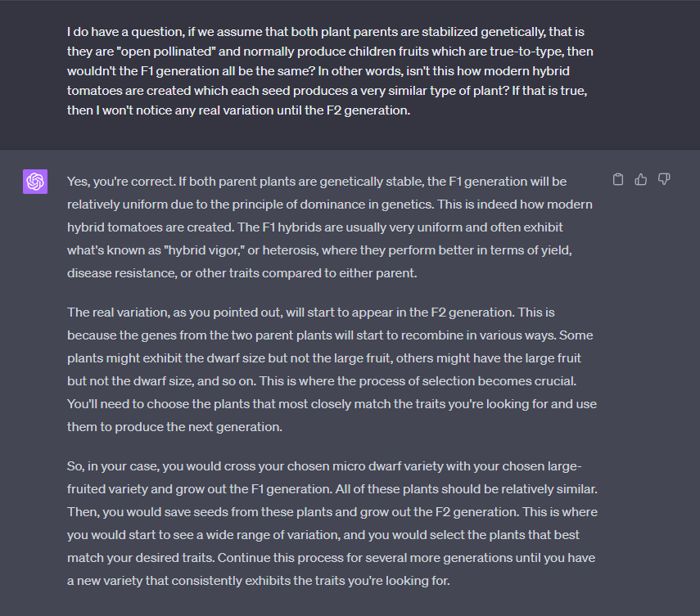Click the quoted phrase "open pollinated" in question
This screenshot has height=616, width=700.
pos(165,52)
